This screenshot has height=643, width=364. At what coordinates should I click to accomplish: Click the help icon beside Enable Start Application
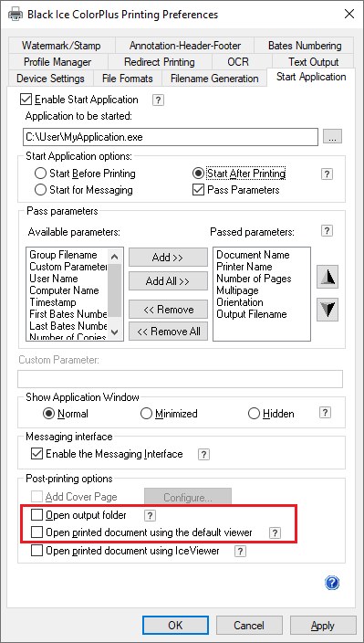[x=158, y=100]
